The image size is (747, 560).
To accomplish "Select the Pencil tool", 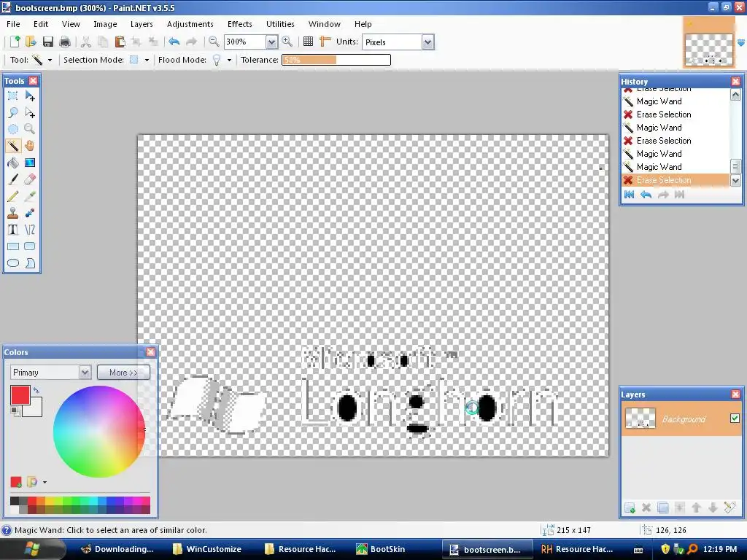I will point(13,196).
